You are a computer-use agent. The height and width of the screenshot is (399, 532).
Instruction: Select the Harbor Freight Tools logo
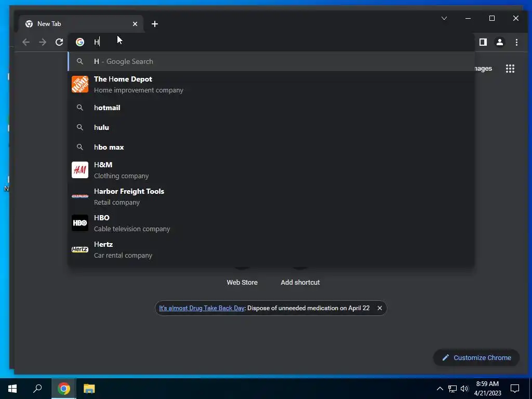[x=80, y=196]
